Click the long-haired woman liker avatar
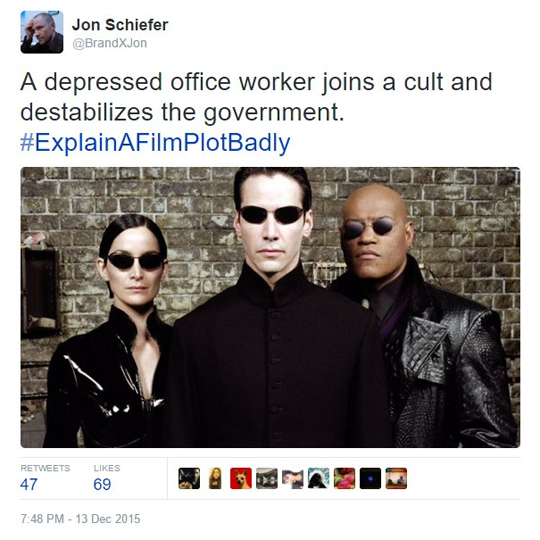Viewport: 540px width, 540px height. click(x=215, y=478)
